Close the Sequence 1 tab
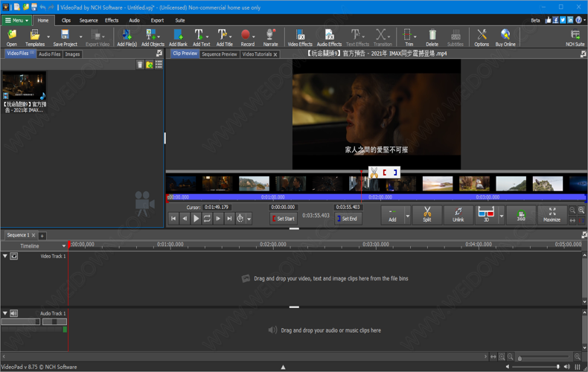The width and height of the screenshot is (588, 372). (x=33, y=235)
